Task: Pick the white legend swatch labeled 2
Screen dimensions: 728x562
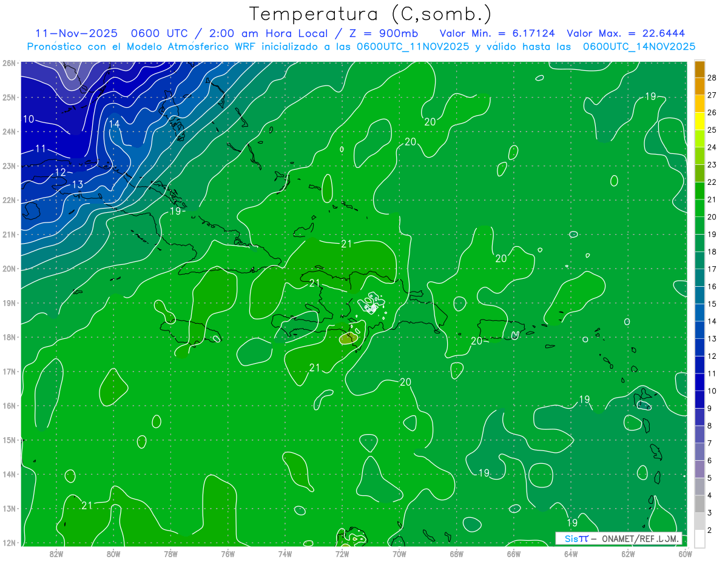Action: 699,538
